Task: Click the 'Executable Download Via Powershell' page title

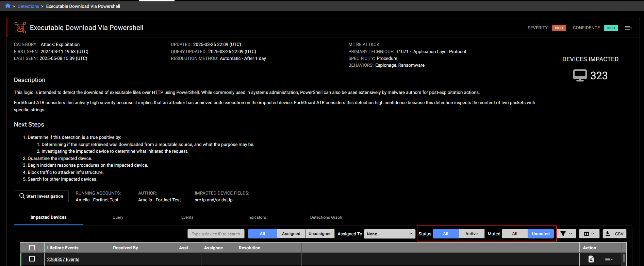Action: (x=87, y=28)
